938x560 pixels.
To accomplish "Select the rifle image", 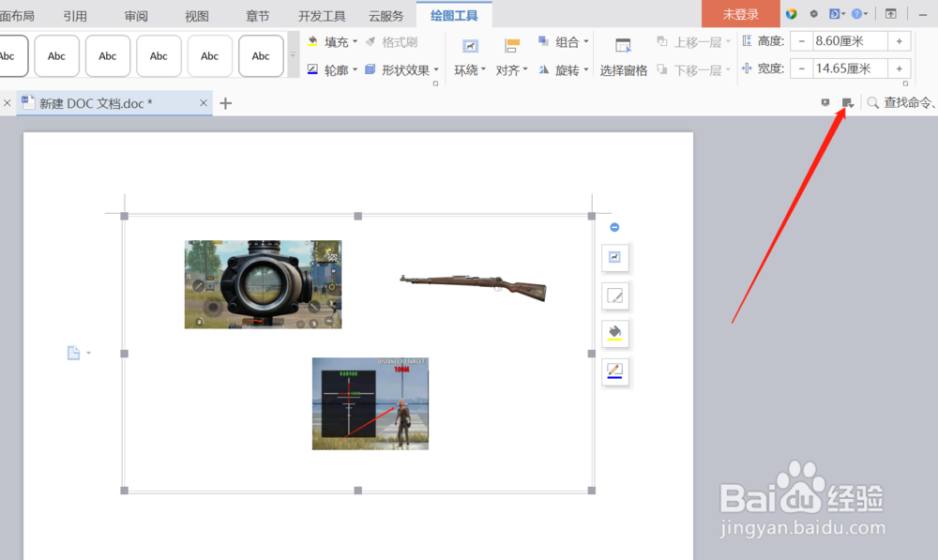I will (x=473, y=288).
